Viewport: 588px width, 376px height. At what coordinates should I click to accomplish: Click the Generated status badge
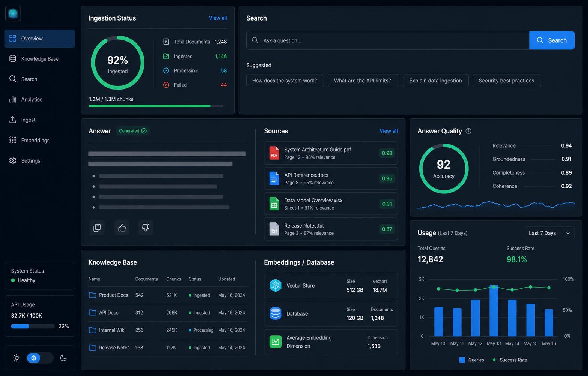pos(133,131)
